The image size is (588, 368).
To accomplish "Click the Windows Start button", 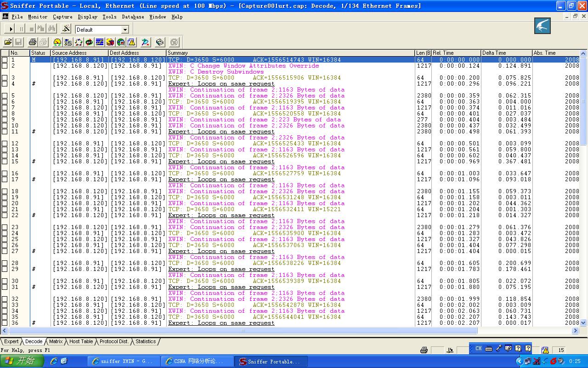I will pyautogui.click(x=22, y=361).
